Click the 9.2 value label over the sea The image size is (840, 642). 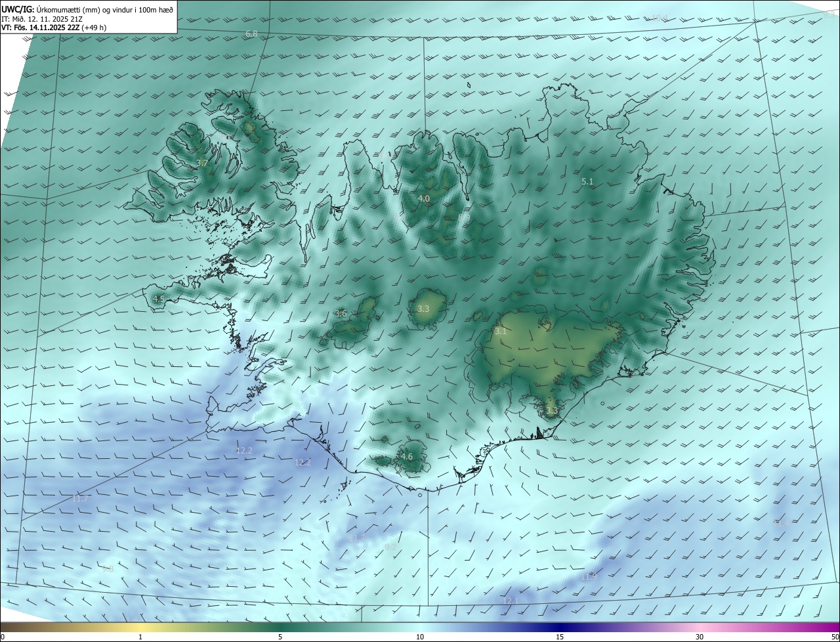pyautogui.click(x=390, y=547)
